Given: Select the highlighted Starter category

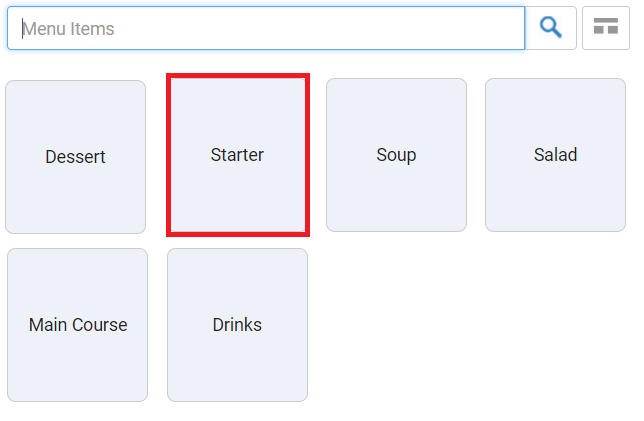Looking at the screenshot, I should point(238,155).
